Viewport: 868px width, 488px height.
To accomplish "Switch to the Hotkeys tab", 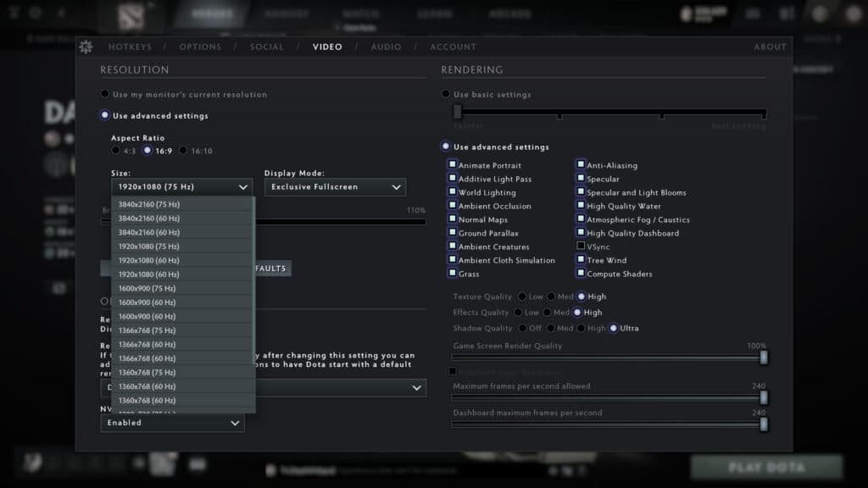I will (130, 47).
